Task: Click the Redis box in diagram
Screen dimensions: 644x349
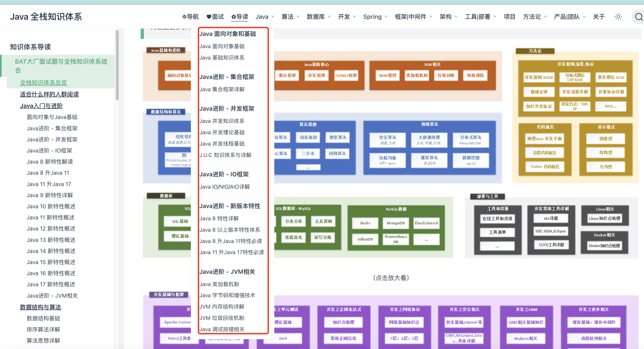Action: click(x=365, y=223)
